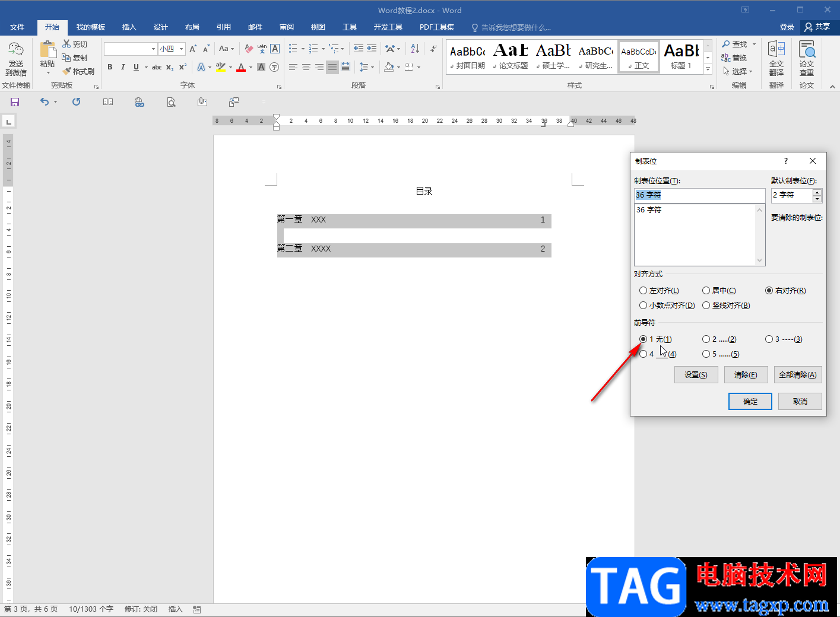Click the Sort A-Z icon
Image resolution: width=840 pixels, height=617 pixels.
click(x=415, y=49)
